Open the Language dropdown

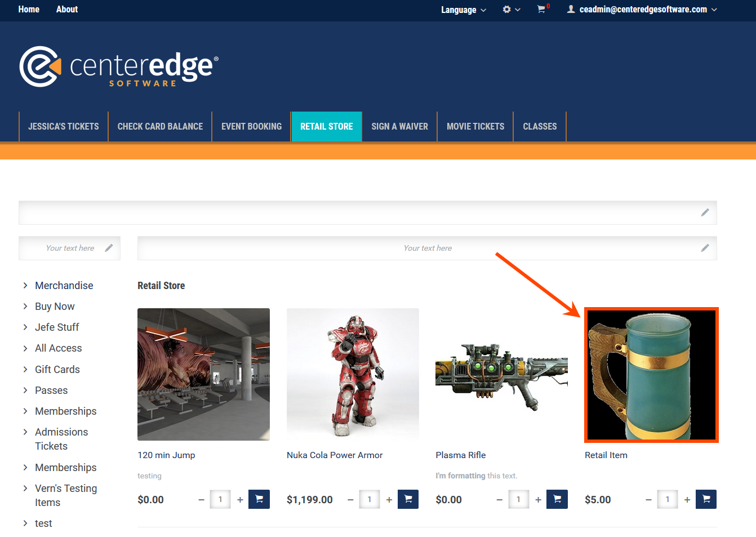pyautogui.click(x=464, y=10)
